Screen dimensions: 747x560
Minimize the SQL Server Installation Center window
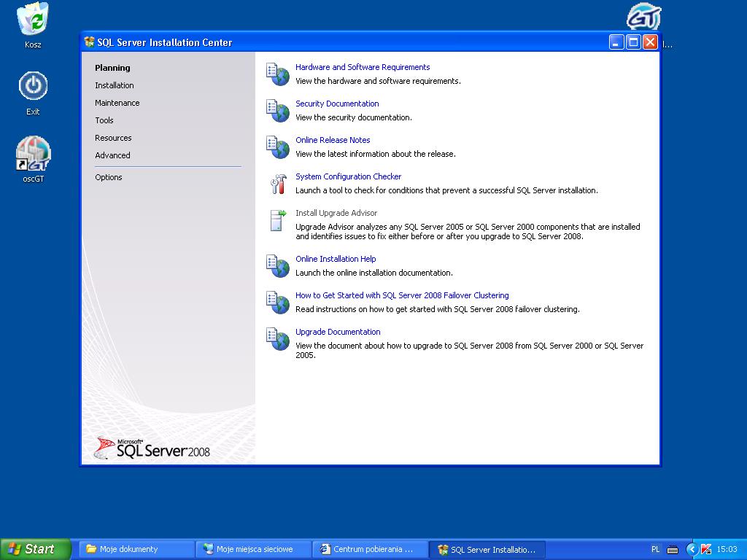[x=616, y=42]
